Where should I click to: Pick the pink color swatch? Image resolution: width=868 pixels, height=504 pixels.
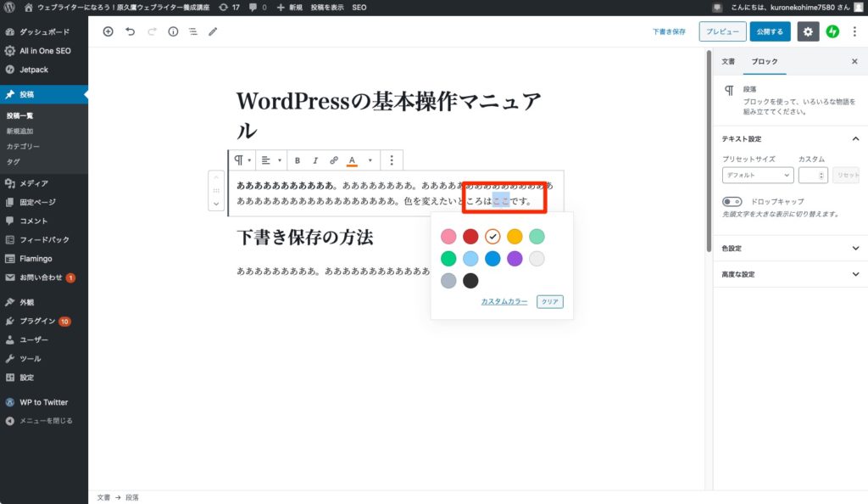coord(448,237)
